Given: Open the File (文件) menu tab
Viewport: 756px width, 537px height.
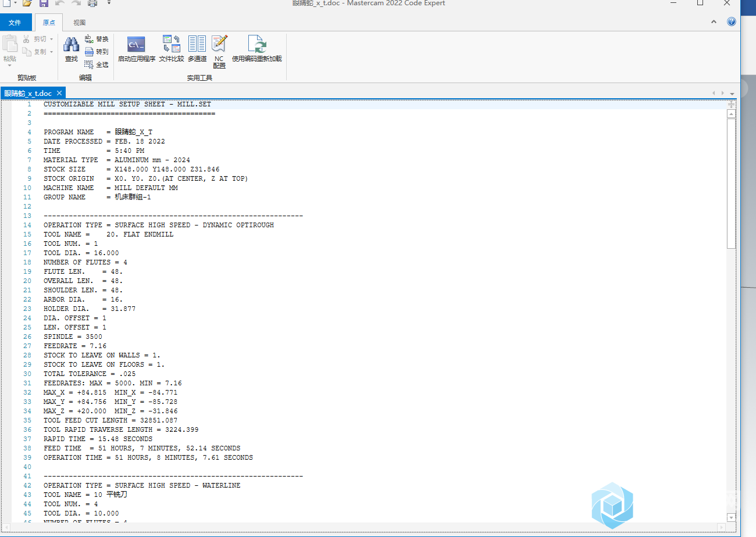Looking at the screenshot, I should (x=15, y=23).
